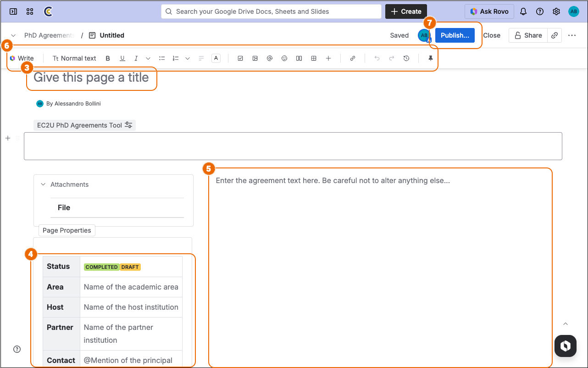Insert image or file icon
588x368 pixels.
pyautogui.click(x=255, y=58)
